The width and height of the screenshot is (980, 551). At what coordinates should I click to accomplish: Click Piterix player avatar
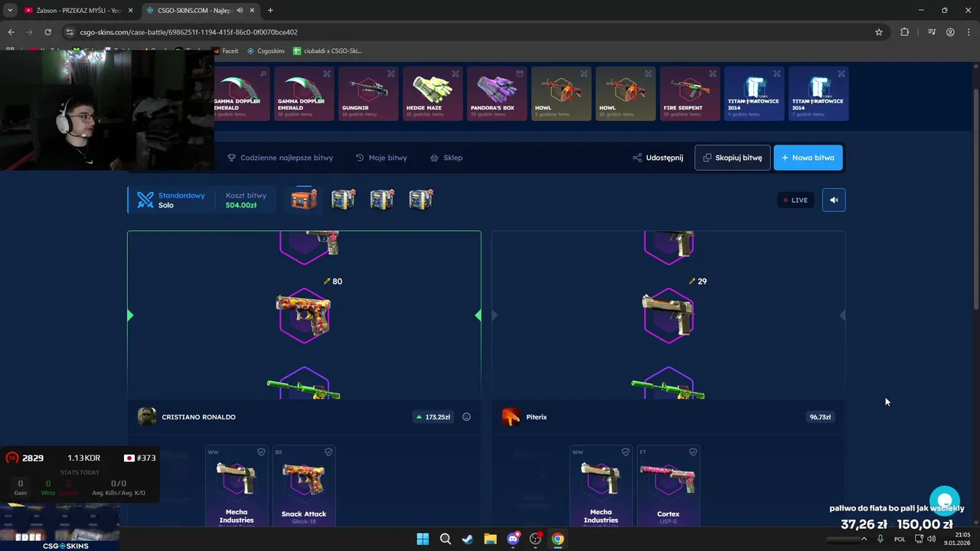tap(511, 417)
